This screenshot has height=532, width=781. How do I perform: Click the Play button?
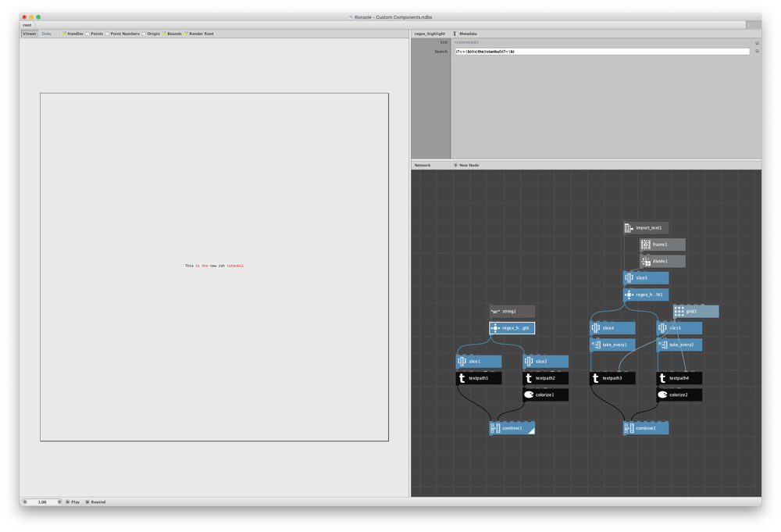click(x=73, y=502)
